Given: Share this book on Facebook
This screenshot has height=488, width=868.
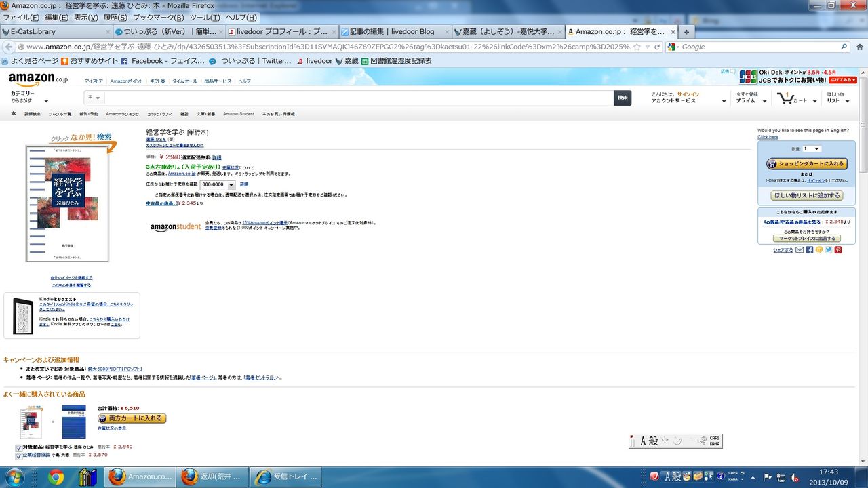Looking at the screenshot, I should point(809,250).
